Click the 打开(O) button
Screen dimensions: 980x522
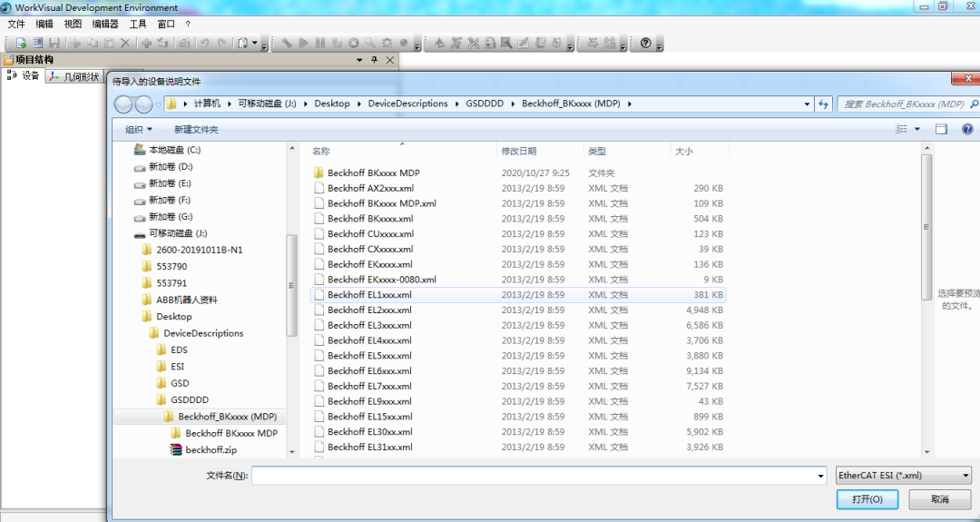[867, 499]
